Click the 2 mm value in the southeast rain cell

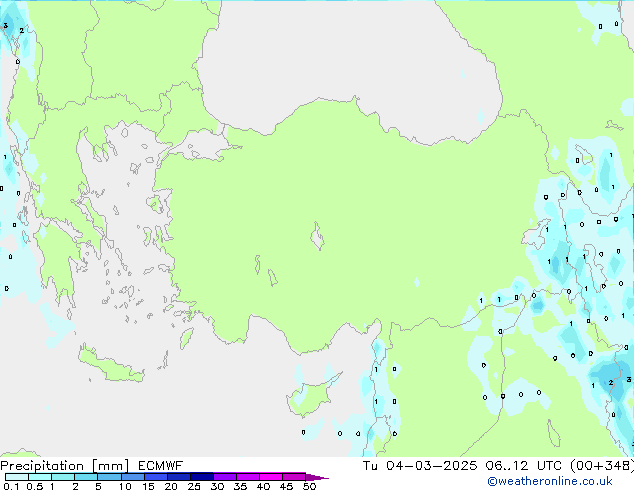pyautogui.click(x=610, y=383)
